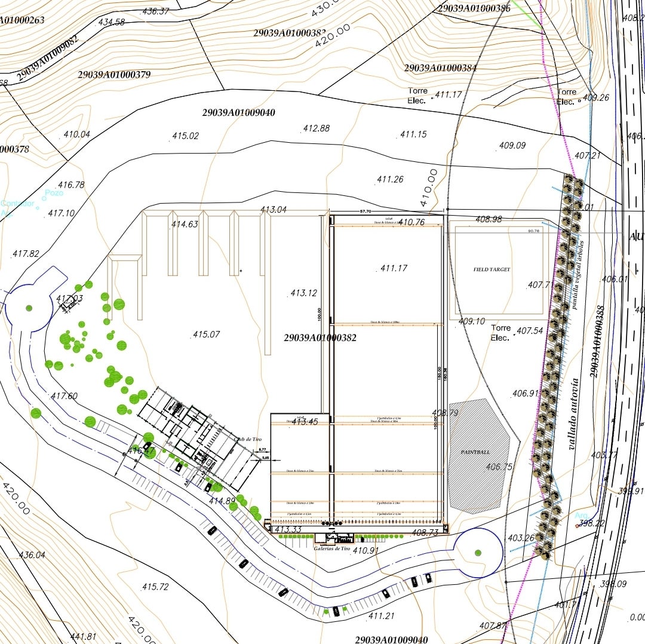Select the 90.76 dimension above Field Target
Image resolution: width=645 pixels, height=644 pixels.
point(533,231)
